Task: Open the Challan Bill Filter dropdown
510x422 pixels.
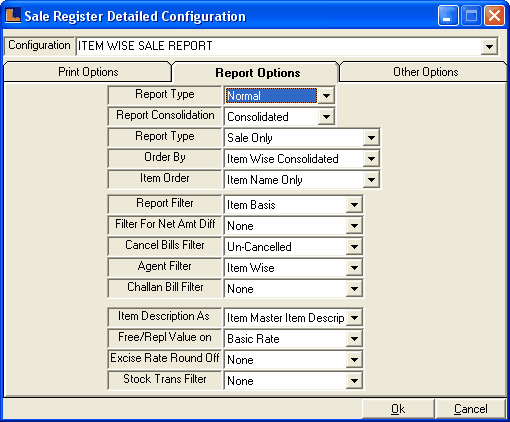Action: click(x=354, y=289)
